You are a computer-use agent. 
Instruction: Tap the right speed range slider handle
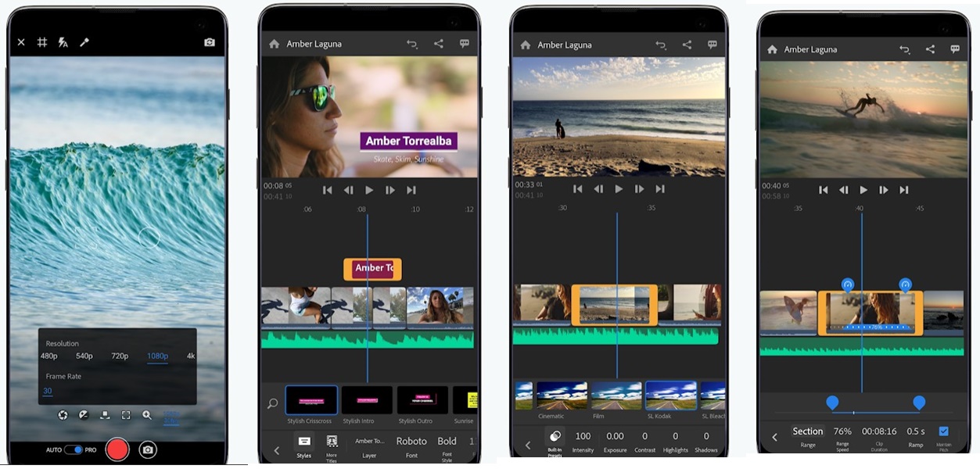point(919,403)
